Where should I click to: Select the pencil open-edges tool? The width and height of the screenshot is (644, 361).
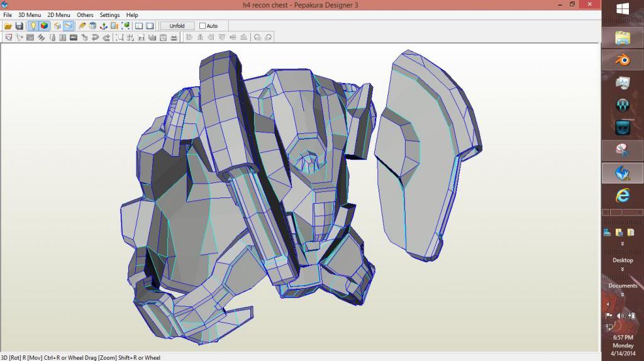click(x=82, y=26)
